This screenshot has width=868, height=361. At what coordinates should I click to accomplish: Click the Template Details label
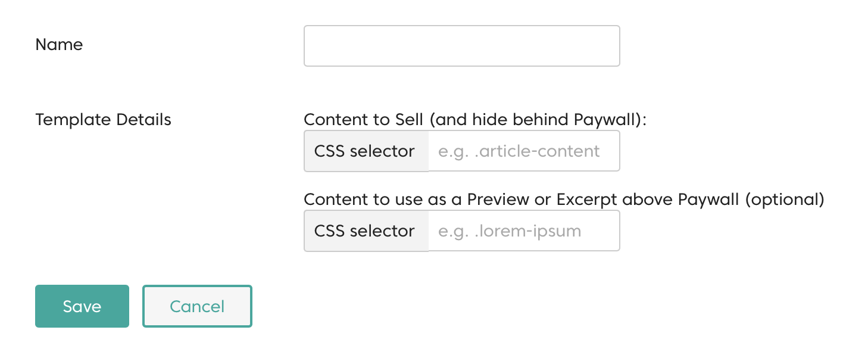pyautogui.click(x=103, y=120)
